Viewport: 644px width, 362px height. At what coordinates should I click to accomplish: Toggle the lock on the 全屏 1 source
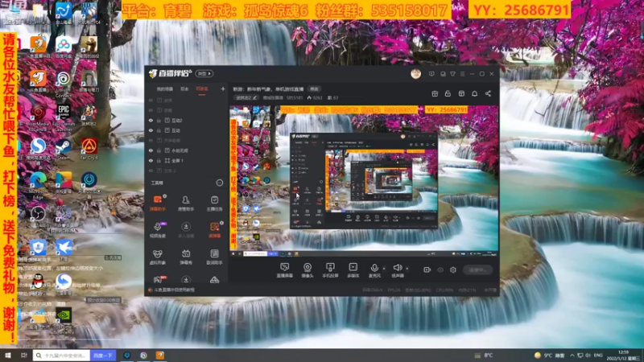pyautogui.click(x=159, y=161)
